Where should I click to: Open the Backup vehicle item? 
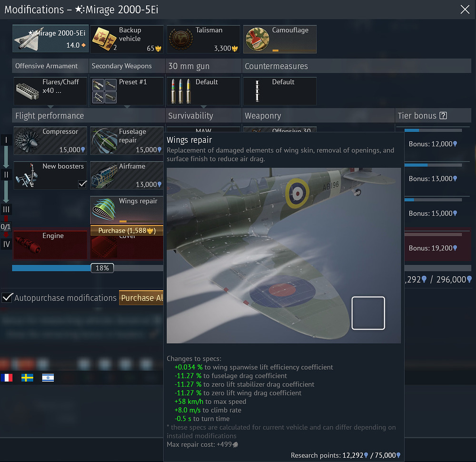tap(127, 39)
